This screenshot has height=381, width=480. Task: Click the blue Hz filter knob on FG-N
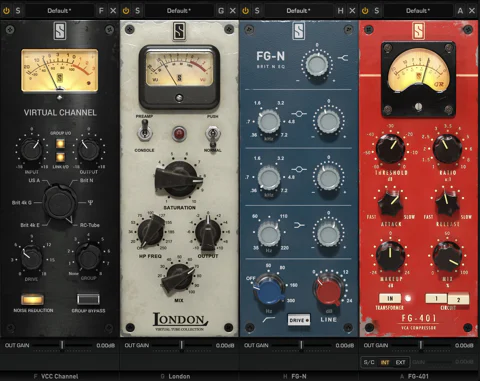269,289
